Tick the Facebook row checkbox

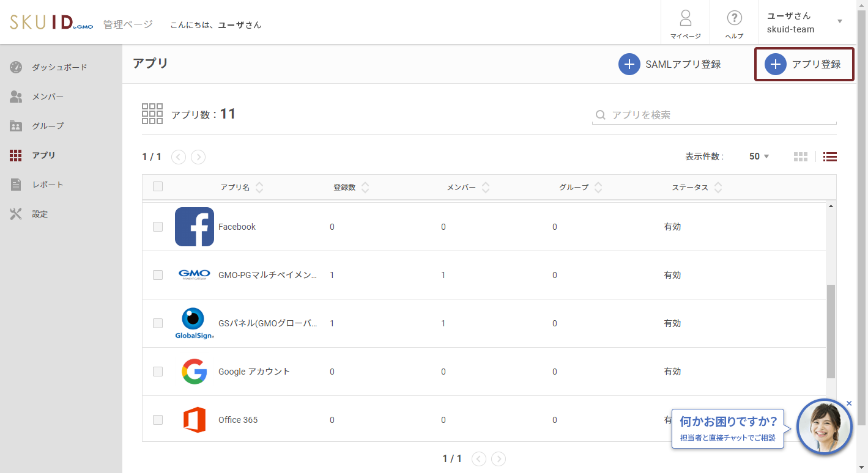pos(158,227)
